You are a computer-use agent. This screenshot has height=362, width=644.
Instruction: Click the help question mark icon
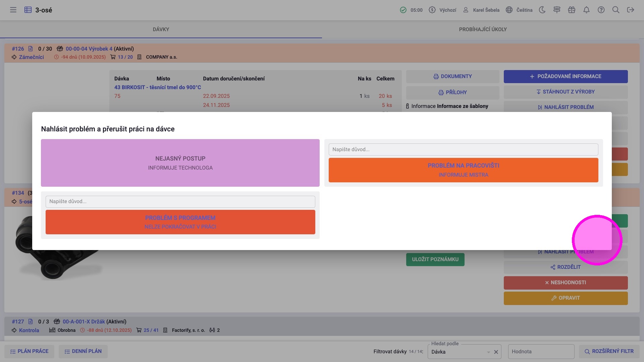[x=601, y=10]
